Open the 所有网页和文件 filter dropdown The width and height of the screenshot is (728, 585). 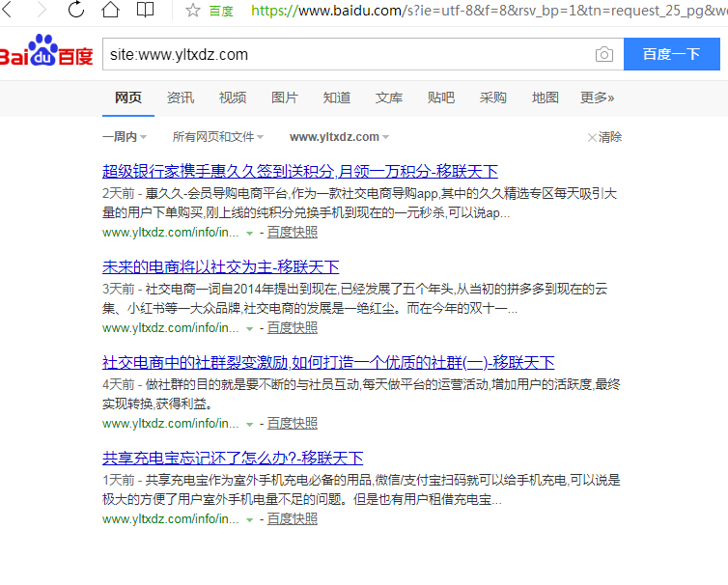coord(218,137)
